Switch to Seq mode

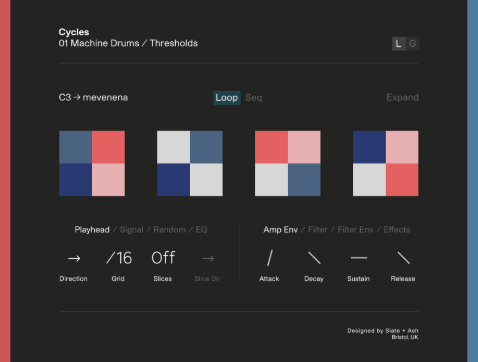[254, 98]
